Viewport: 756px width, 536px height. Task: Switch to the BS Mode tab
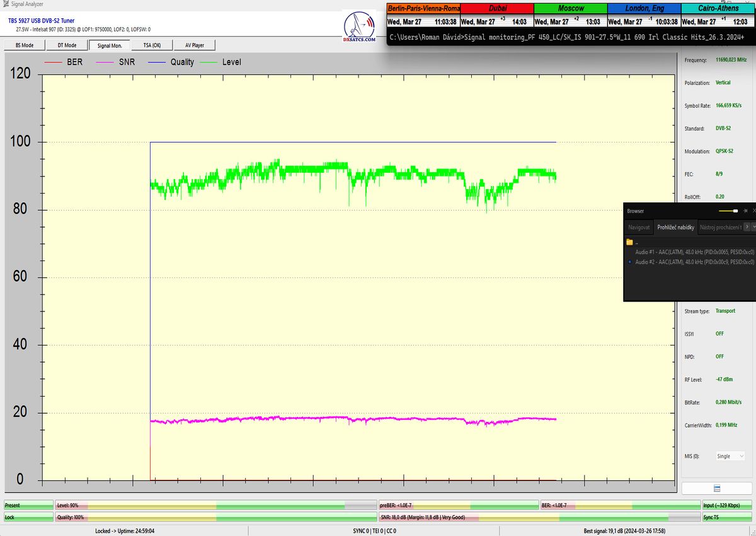click(24, 45)
